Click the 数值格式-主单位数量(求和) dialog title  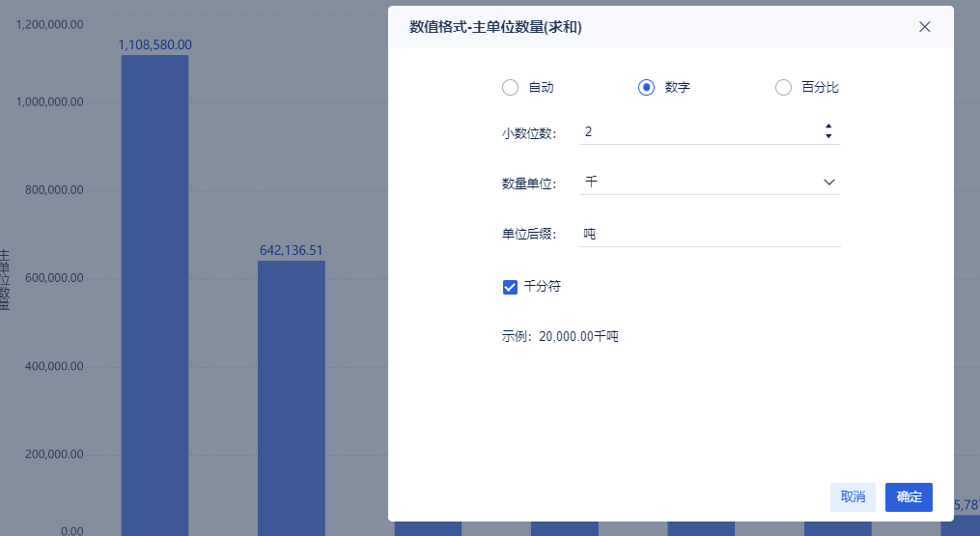coord(495,27)
